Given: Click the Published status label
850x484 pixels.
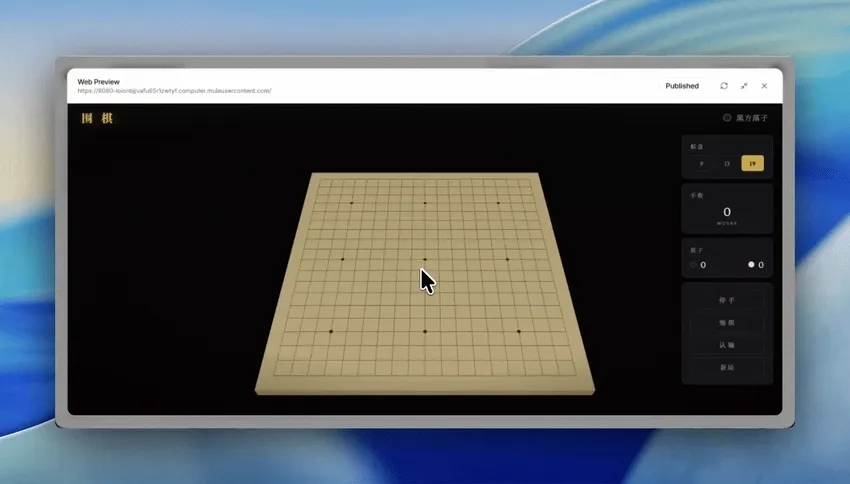Looking at the screenshot, I should (682, 86).
